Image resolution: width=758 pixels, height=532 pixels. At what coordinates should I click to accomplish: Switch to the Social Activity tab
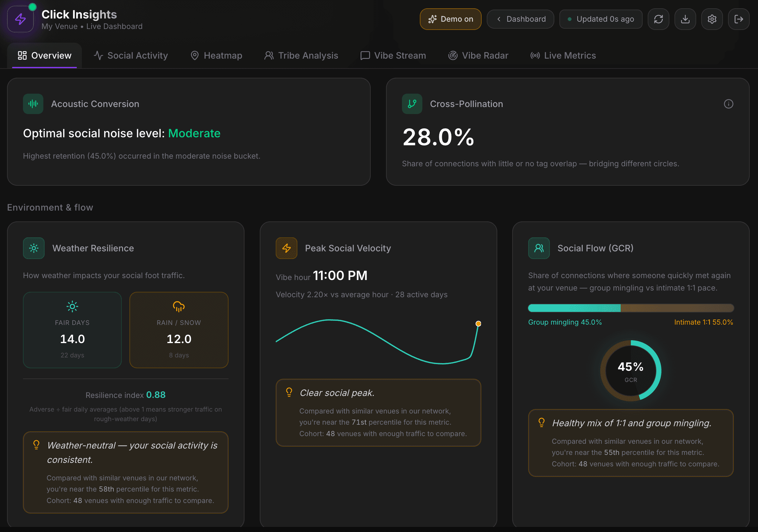[131, 55]
